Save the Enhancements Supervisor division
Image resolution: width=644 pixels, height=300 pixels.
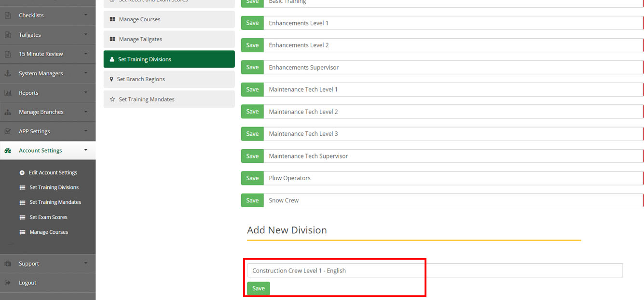pyautogui.click(x=252, y=68)
